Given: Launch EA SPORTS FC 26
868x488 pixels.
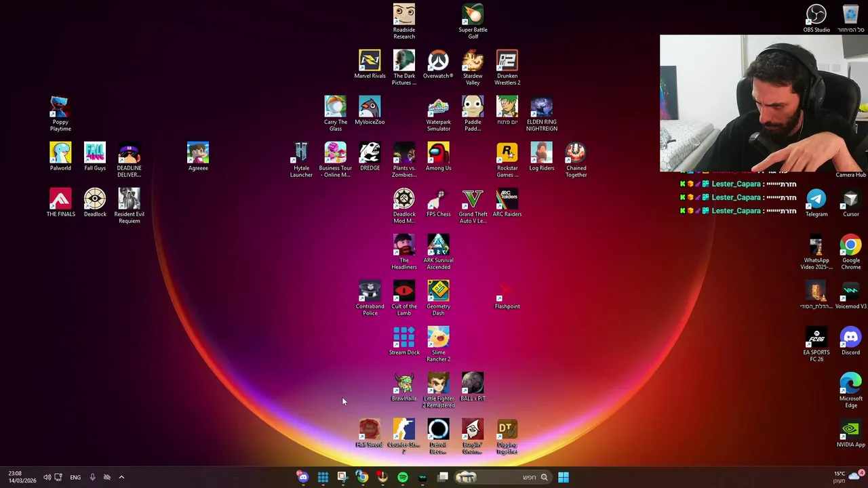Looking at the screenshot, I should [816, 344].
